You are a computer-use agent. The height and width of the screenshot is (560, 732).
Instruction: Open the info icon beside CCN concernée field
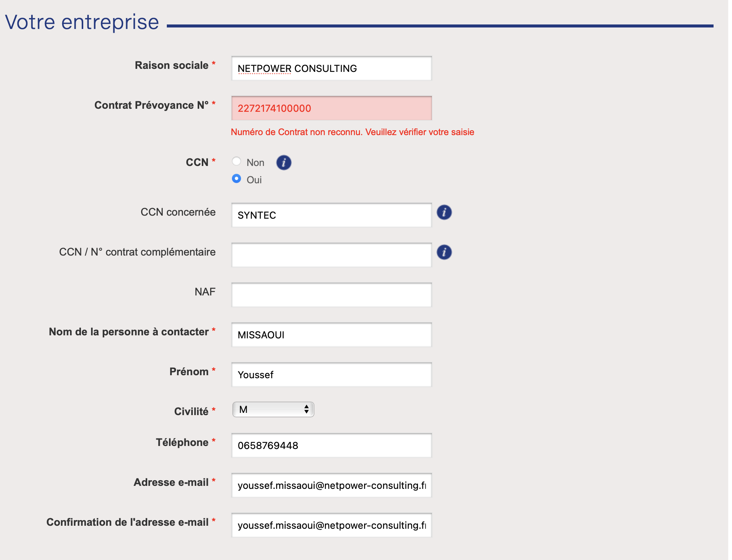tap(444, 212)
